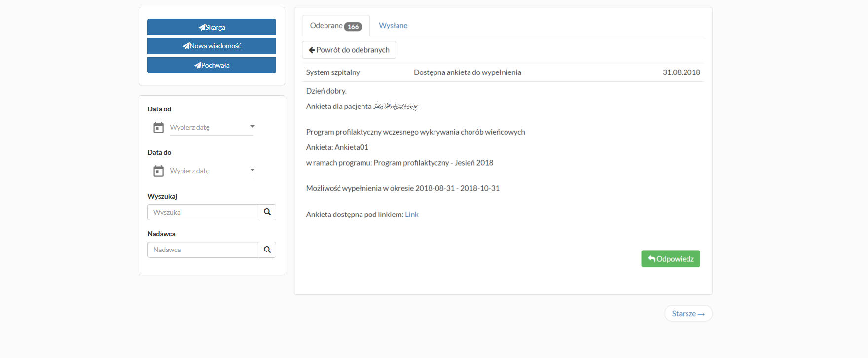Screen dimensions: 868x358
Task: Open the calendar icon under Data do
Action: tap(158, 171)
